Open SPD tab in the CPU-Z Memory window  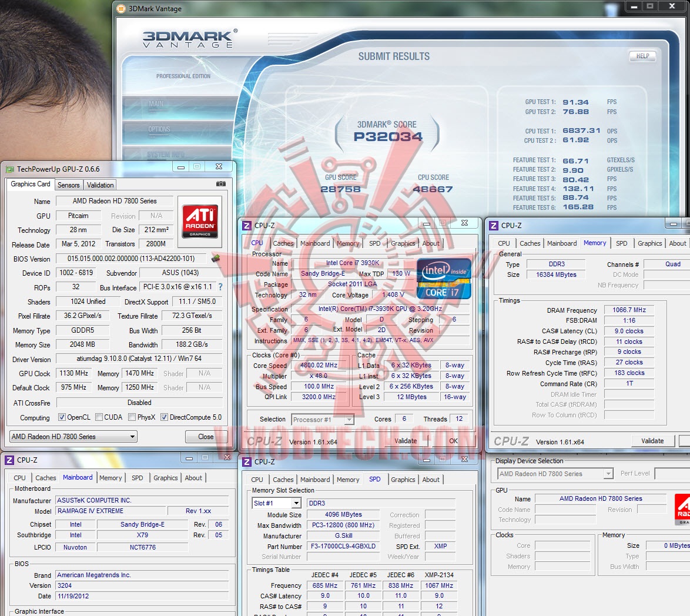pyautogui.click(x=621, y=243)
